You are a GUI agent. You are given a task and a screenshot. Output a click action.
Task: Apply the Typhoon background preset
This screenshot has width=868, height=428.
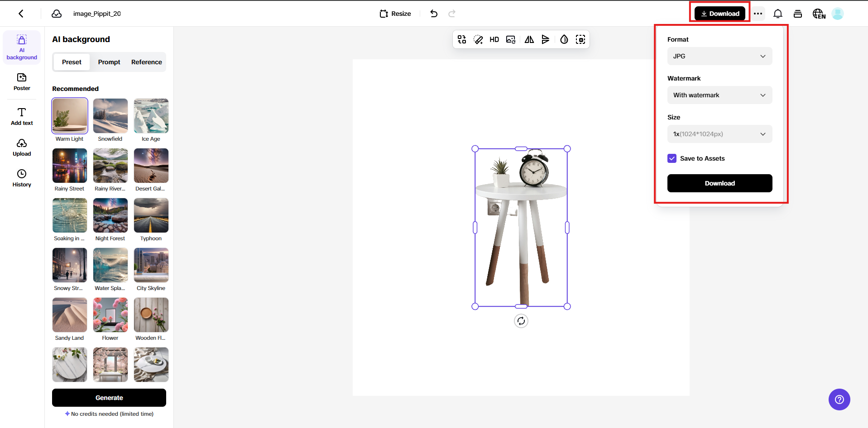pyautogui.click(x=151, y=215)
